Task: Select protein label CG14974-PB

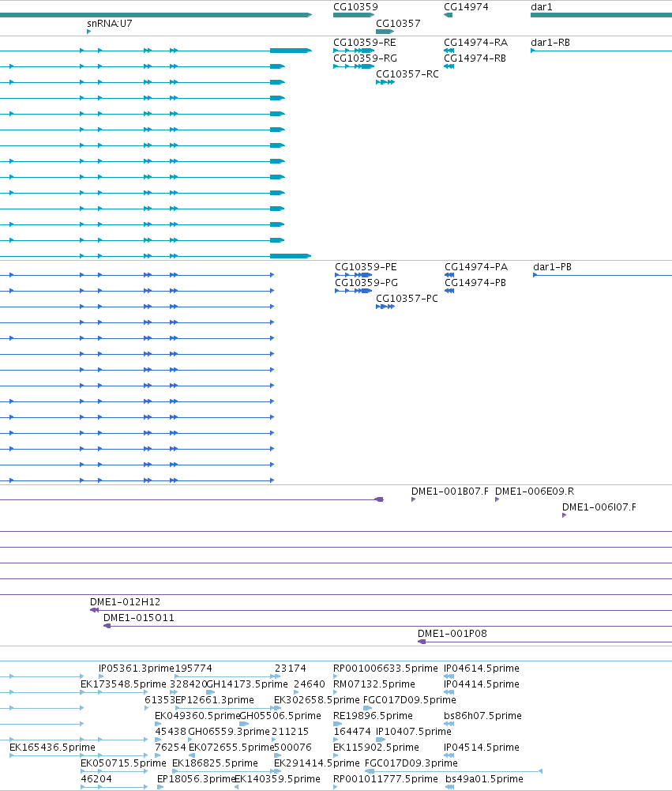Action: pyautogui.click(x=475, y=283)
